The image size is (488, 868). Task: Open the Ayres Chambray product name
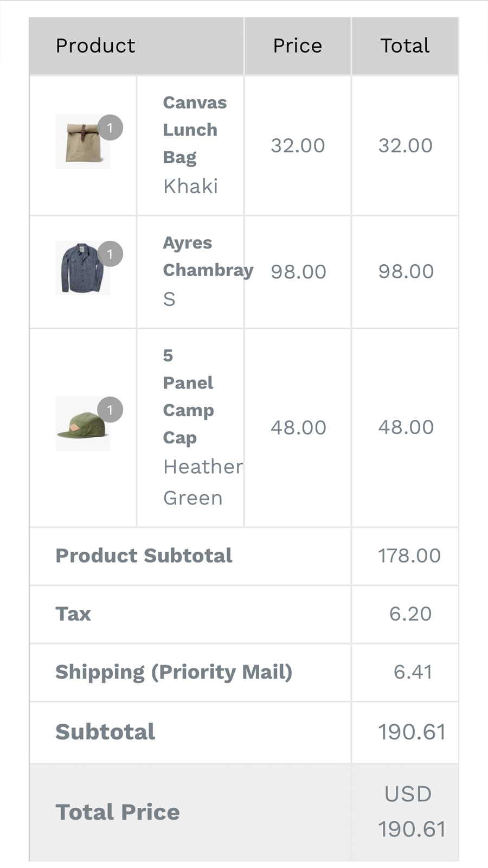(x=208, y=256)
